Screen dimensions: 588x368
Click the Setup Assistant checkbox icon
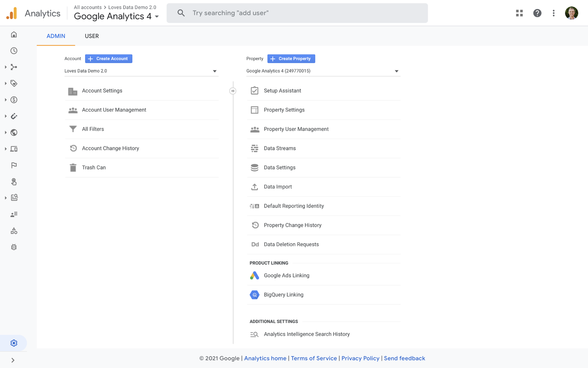click(x=254, y=91)
